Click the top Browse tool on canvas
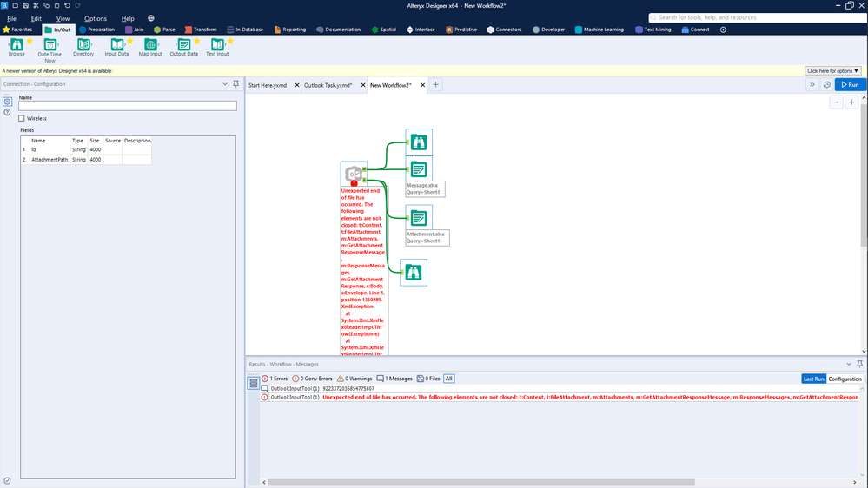Viewport: 868px width, 488px height. point(419,142)
